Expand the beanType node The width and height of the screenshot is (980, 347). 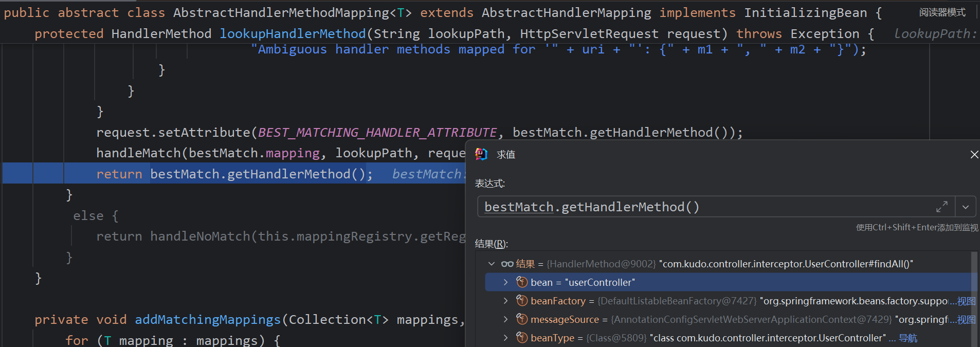click(x=506, y=338)
